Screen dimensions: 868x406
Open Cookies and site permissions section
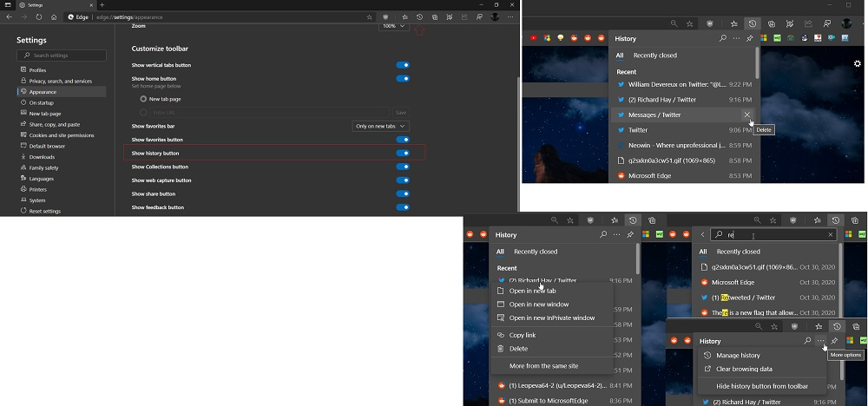62,135
